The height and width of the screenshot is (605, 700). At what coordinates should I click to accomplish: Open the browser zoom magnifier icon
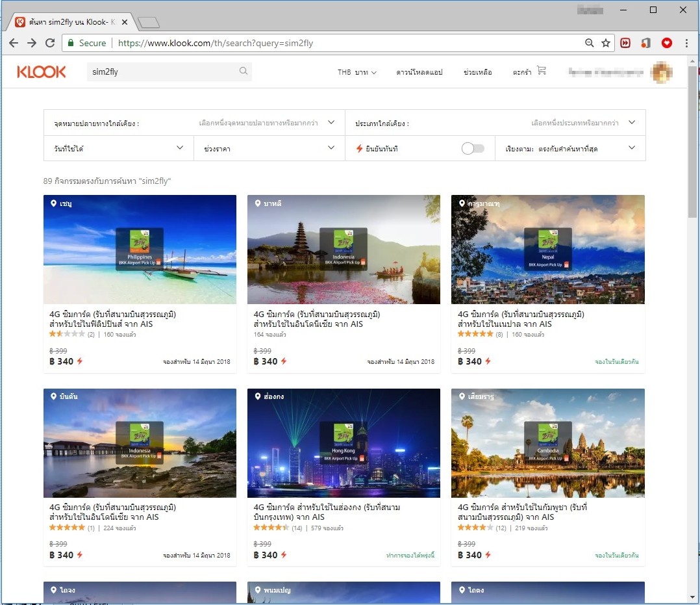pyautogui.click(x=590, y=43)
